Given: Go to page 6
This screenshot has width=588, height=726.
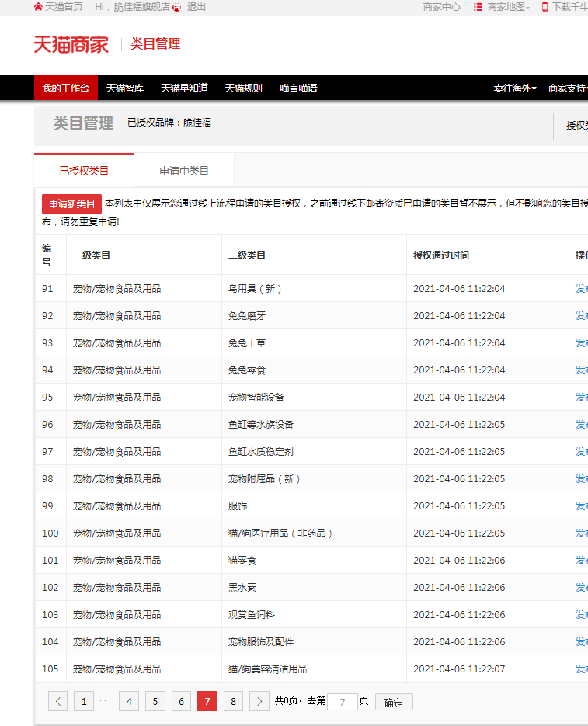Looking at the screenshot, I should click(181, 701).
